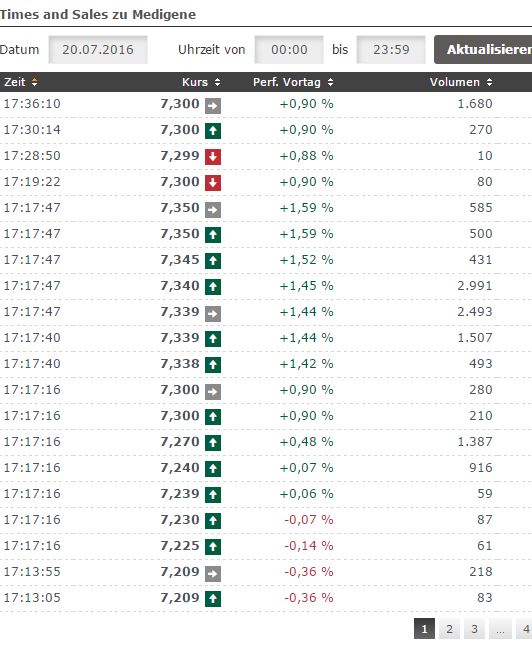This screenshot has height=654, width=532.
Task: Click the Aktualisieren button
Action: click(483, 50)
